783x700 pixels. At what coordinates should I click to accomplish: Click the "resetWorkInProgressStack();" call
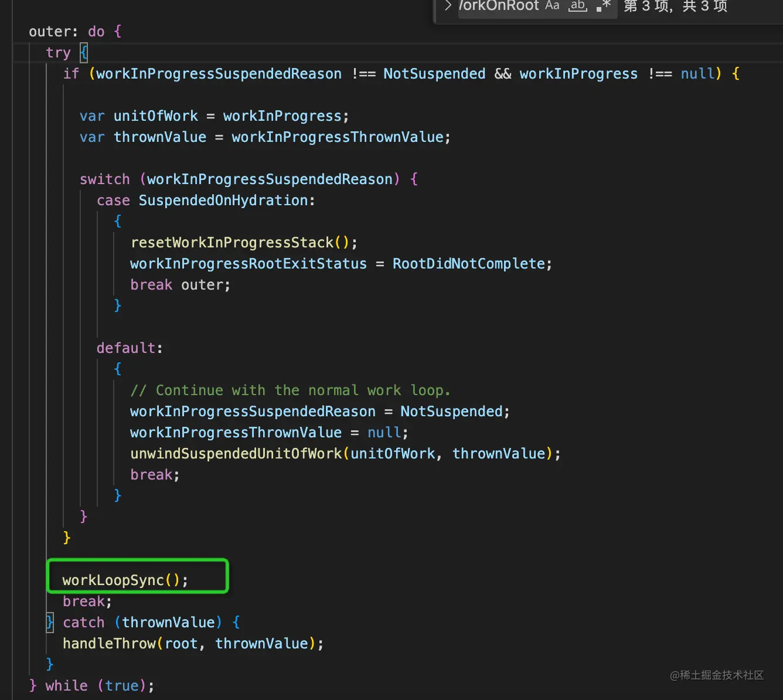tap(244, 243)
